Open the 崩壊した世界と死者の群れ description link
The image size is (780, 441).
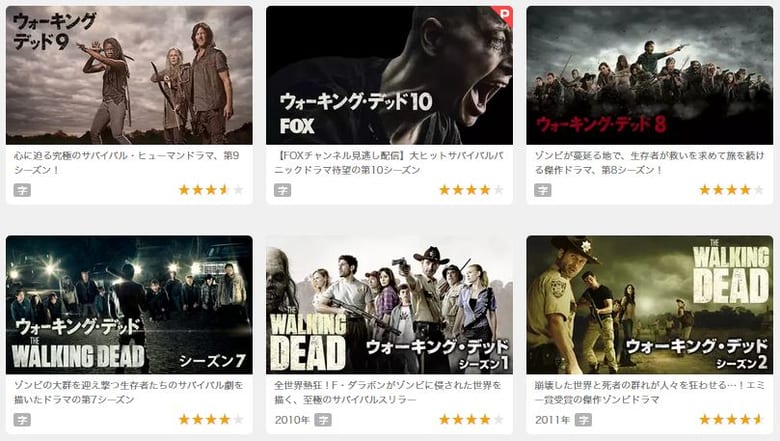[x=649, y=392]
